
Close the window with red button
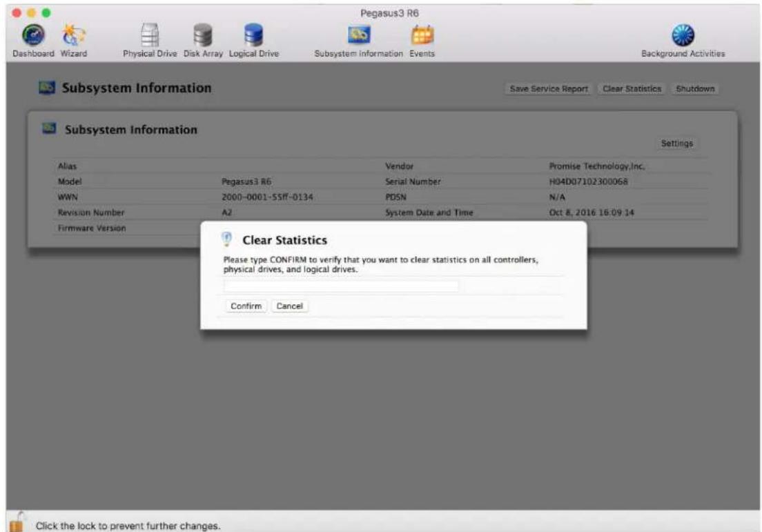(x=17, y=12)
